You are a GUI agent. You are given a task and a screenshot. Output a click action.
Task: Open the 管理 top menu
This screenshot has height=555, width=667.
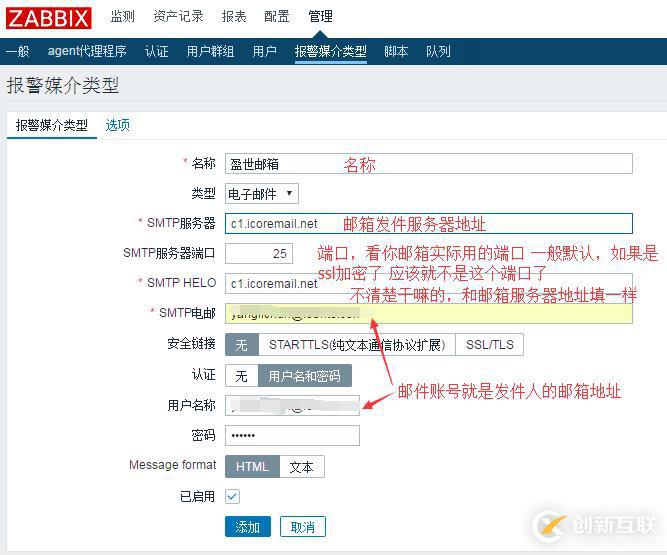[x=320, y=17]
